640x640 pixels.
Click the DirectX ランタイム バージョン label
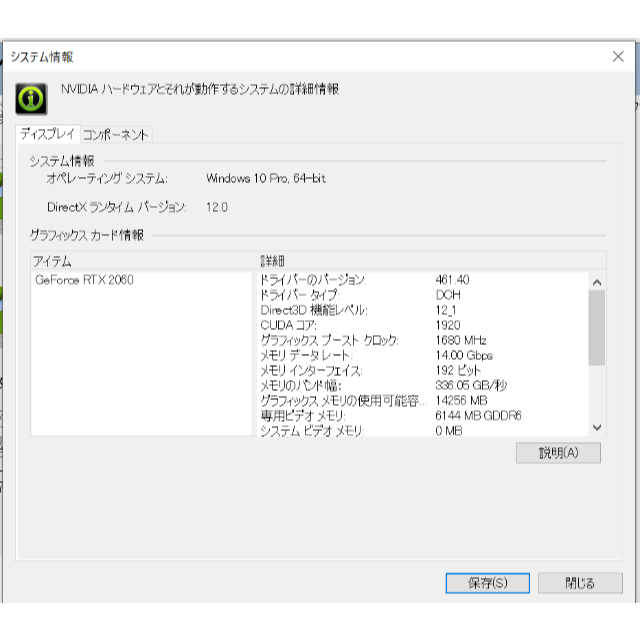coord(117,207)
